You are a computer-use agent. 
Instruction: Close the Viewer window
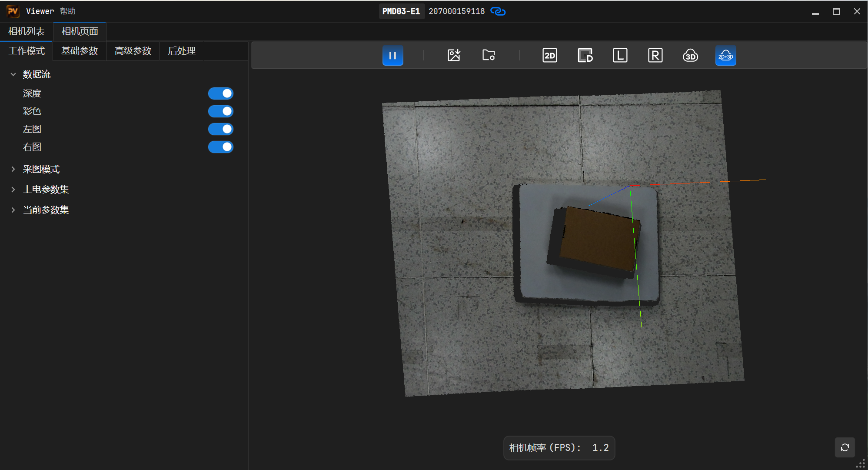pyautogui.click(x=857, y=11)
